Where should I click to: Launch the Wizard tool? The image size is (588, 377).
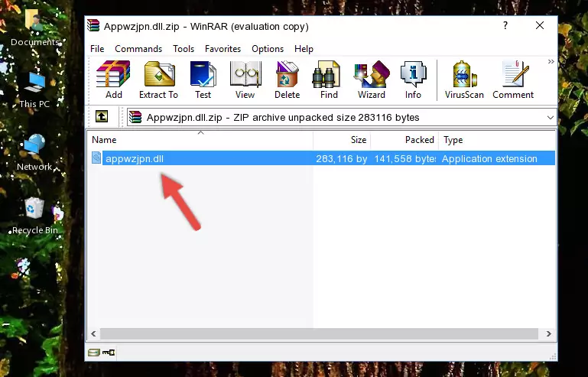[x=372, y=80]
